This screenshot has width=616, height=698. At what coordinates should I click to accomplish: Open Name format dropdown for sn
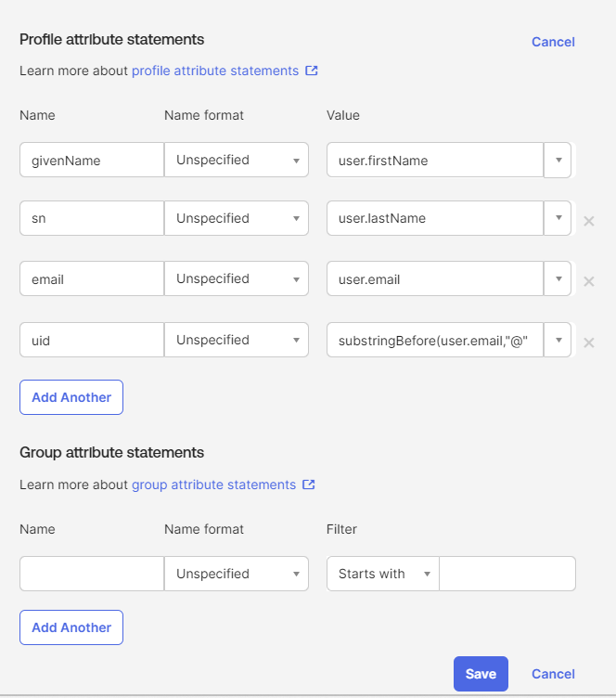point(237,218)
